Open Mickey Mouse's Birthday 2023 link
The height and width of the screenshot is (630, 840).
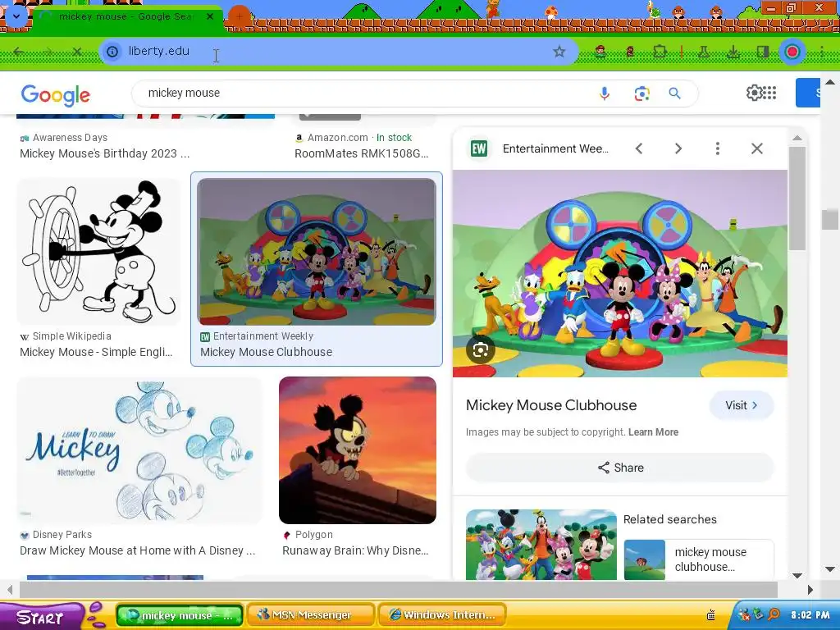[x=104, y=153]
